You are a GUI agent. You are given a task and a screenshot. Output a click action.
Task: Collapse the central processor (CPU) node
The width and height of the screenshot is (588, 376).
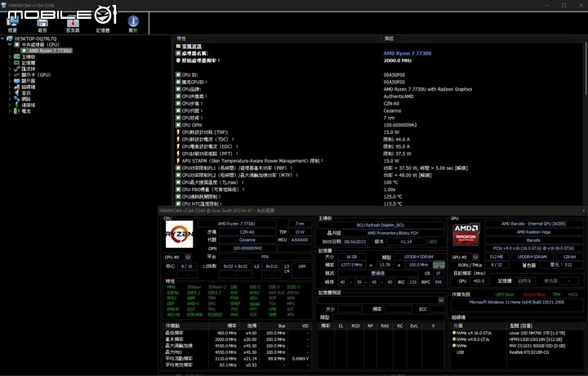click(10, 45)
